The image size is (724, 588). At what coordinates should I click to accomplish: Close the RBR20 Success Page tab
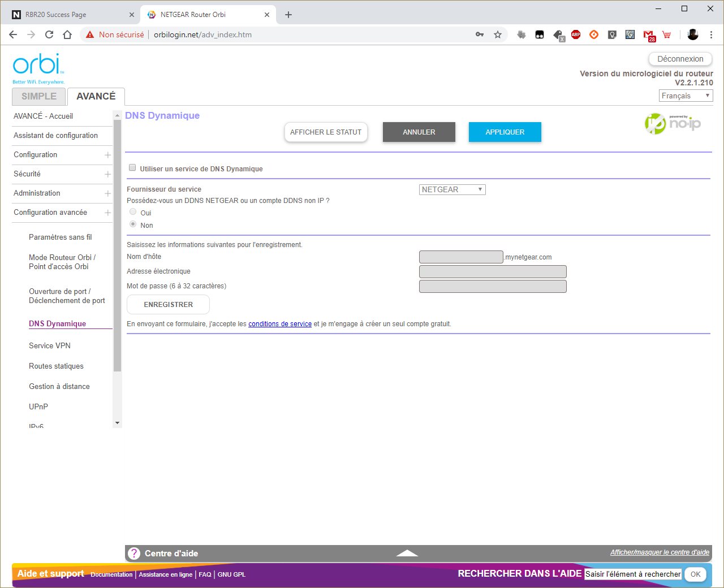pyautogui.click(x=132, y=15)
